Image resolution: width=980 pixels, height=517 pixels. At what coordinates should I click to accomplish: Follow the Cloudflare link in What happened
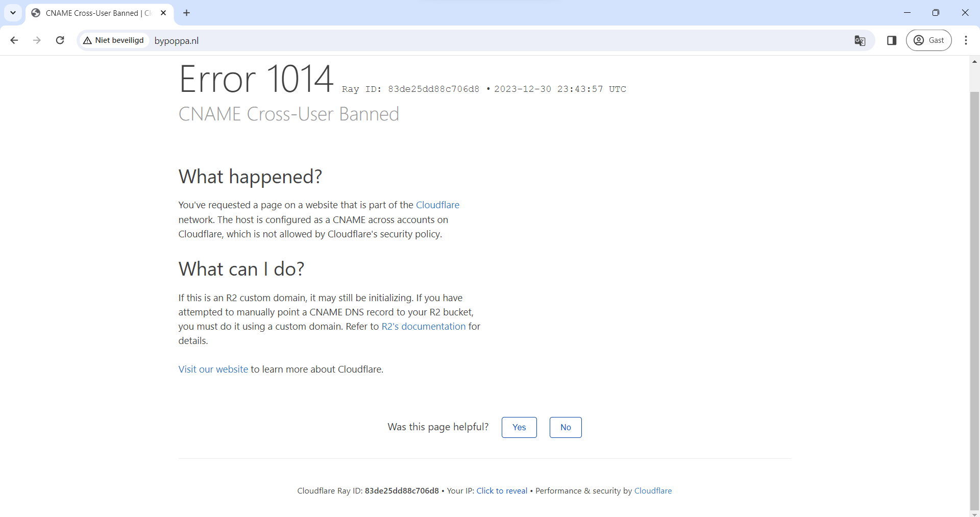tap(437, 205)
